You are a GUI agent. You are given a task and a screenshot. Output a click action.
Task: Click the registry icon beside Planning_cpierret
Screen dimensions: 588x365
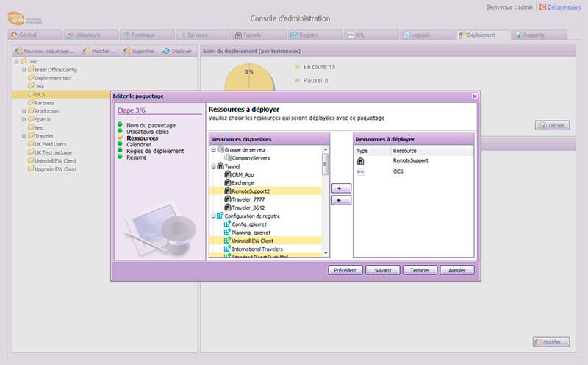tap(227, 232)
